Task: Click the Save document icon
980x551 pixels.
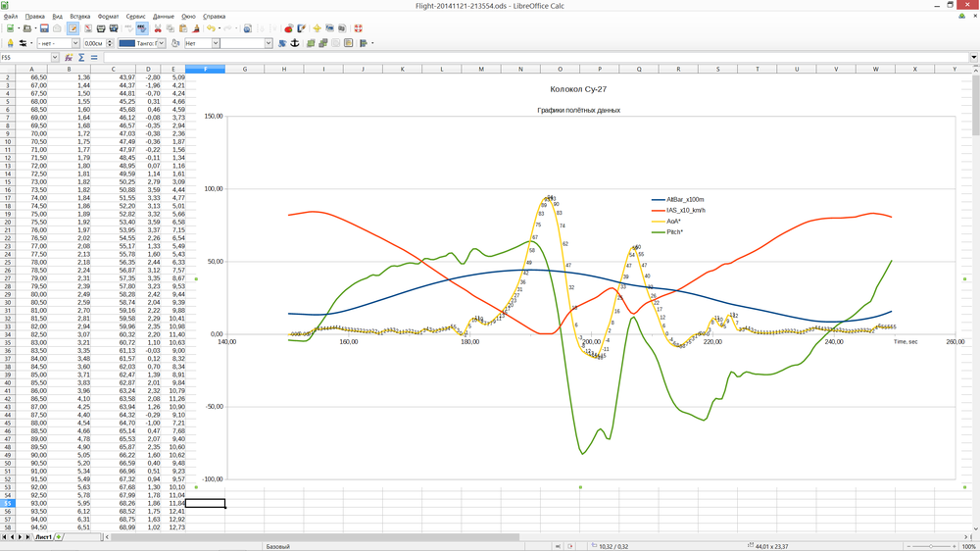Action: pyautogui.click(x=44, y=28)
